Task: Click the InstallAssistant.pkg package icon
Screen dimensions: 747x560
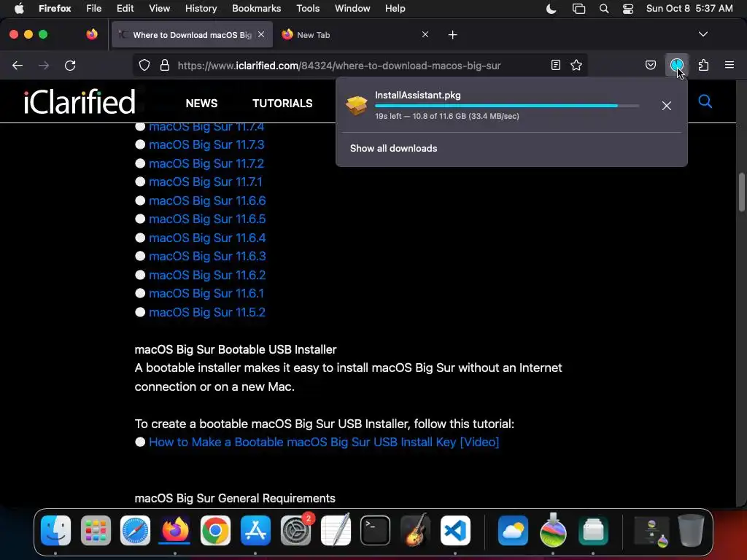Action: pos(356,105)
